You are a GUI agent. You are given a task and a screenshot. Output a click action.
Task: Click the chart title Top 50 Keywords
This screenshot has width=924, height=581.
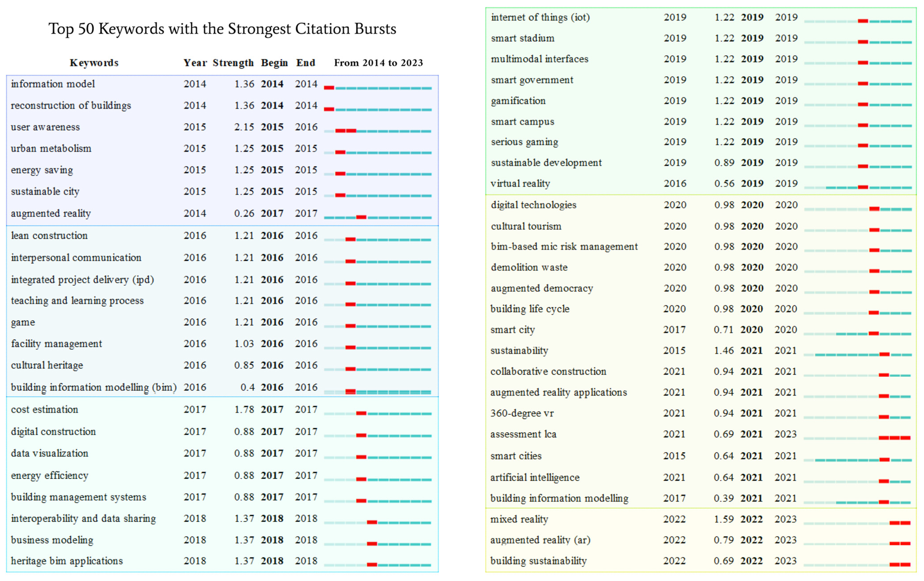click(x=222, y=29)
